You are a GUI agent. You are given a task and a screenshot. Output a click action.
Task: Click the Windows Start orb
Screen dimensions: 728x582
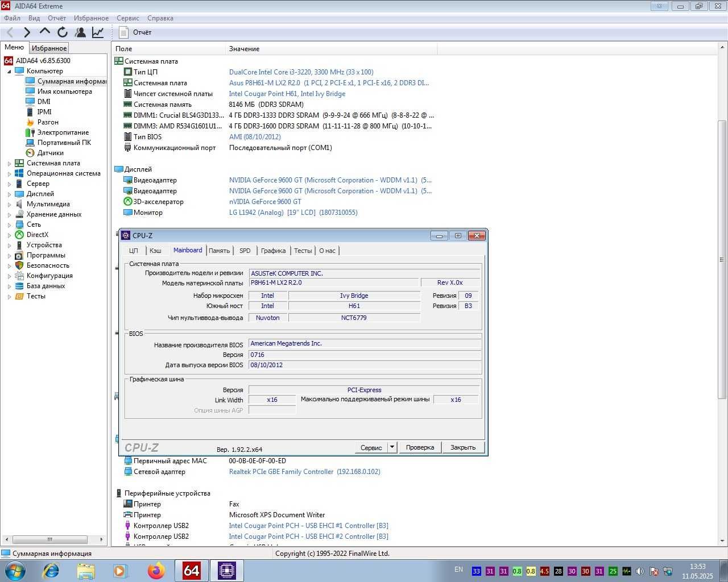[x=14, y=570]
